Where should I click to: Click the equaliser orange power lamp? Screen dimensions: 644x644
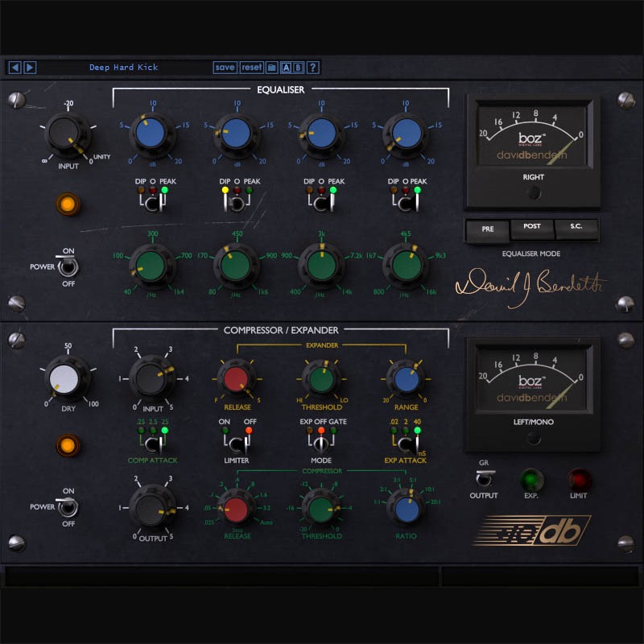point(68,204)
